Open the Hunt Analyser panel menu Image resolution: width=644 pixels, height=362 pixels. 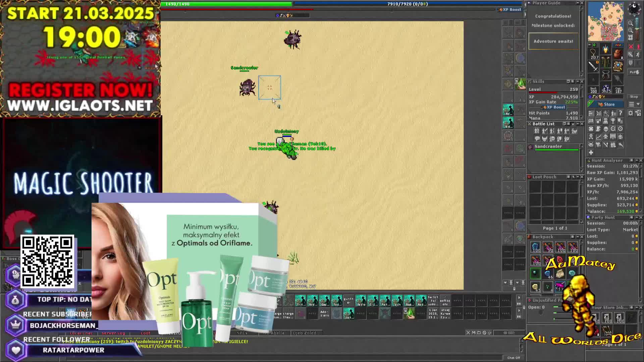pyautogui.click(x=631, y=161)
